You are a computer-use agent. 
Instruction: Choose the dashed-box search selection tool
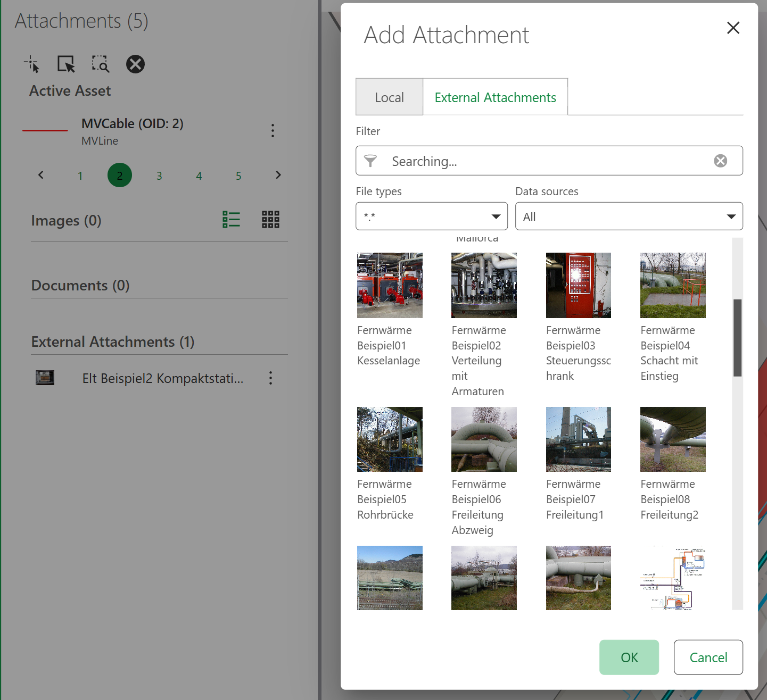point(100,64)
